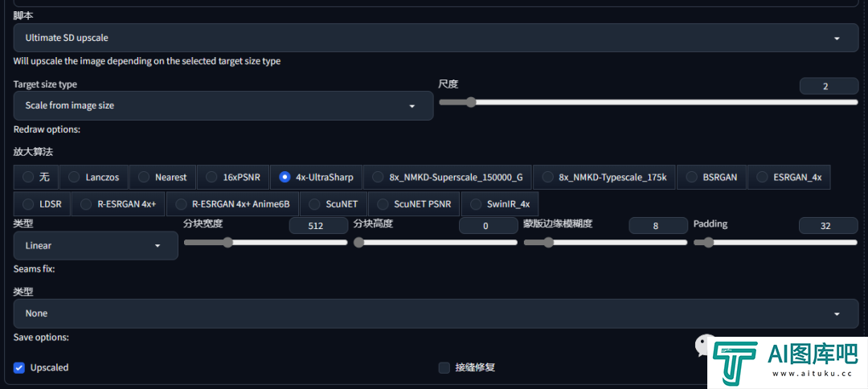Select the ScuNET PSNR upscaler

(414, 203)
